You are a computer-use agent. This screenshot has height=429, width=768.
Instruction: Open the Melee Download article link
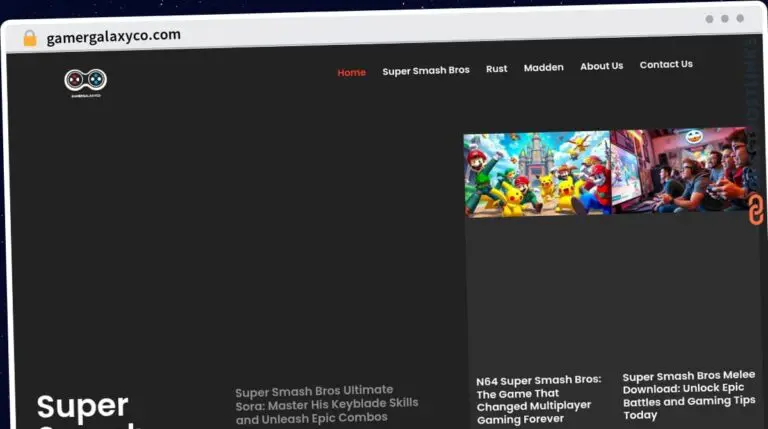click(x=688, y=396)
